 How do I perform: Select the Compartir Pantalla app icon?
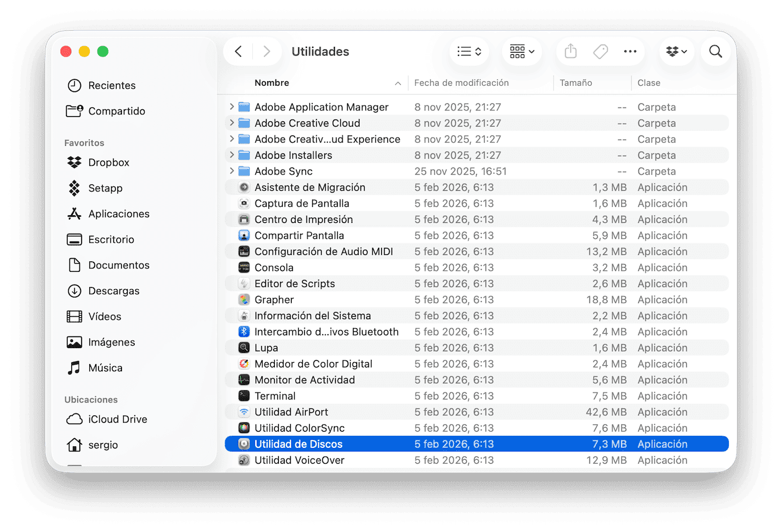[x=244, y=235]
